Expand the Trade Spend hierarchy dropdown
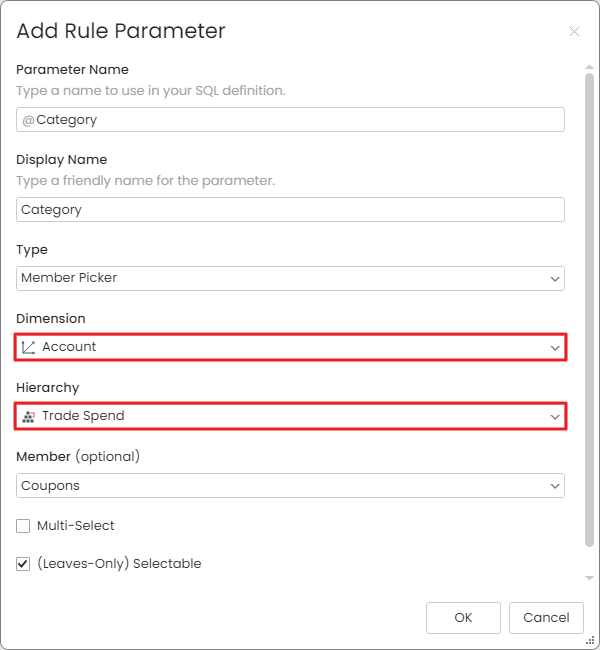This screenshot has width=600, height=650. tap(290, 416)
